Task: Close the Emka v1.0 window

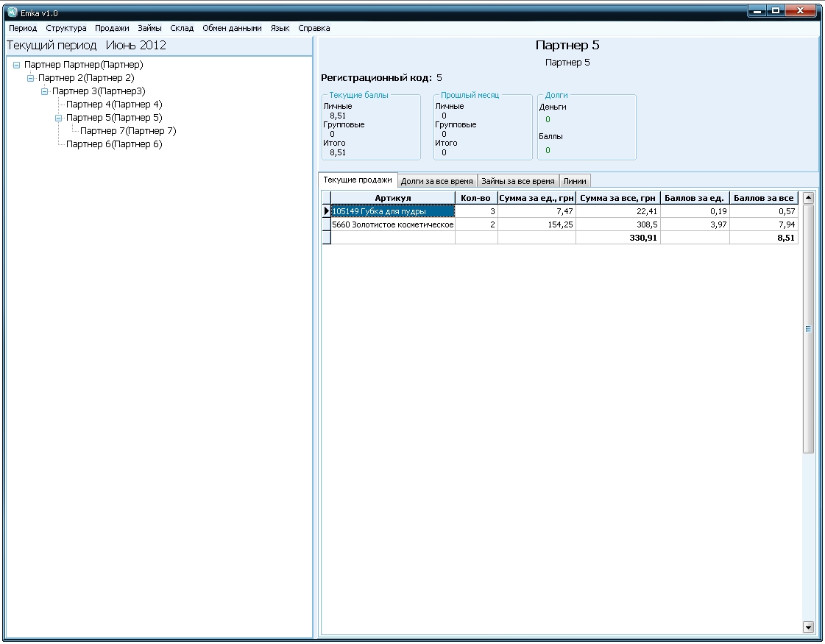Action: (801, 11)
